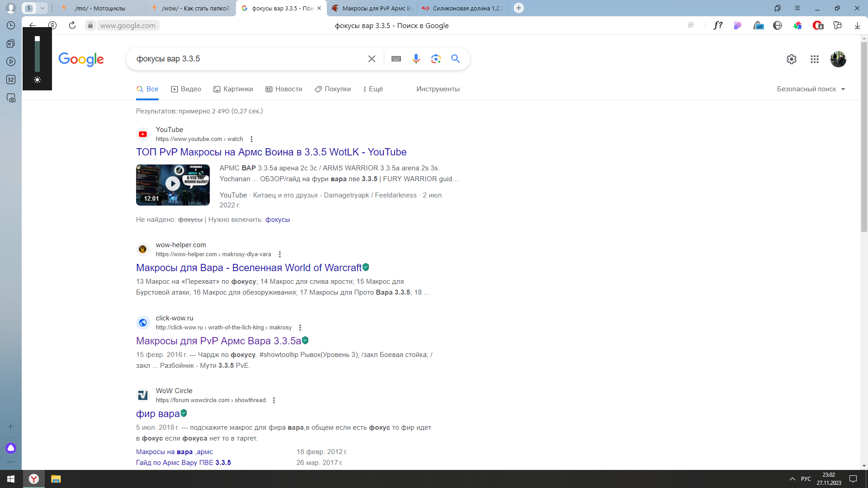Screen dimensions: 868x488
Task: Open Макросы на вара ,армс sublink
Action: (x=174, y=452)
